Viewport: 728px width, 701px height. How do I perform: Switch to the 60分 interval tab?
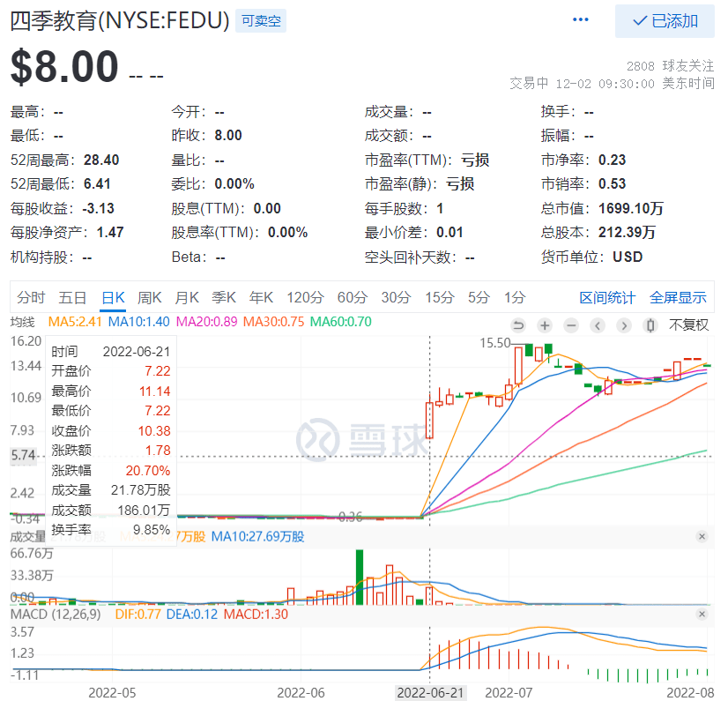click(x=352, y=297)
